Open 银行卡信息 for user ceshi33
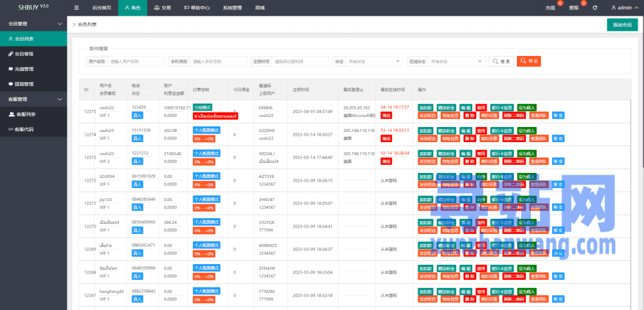 501,107
